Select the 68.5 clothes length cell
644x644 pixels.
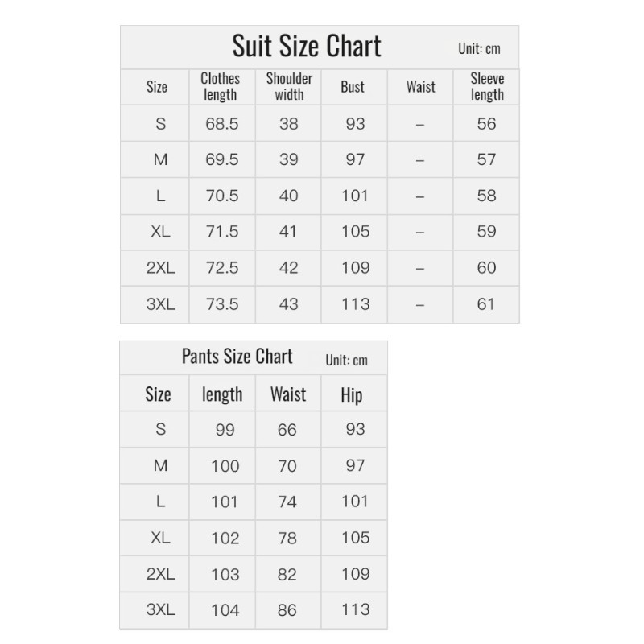click(222, 124)
